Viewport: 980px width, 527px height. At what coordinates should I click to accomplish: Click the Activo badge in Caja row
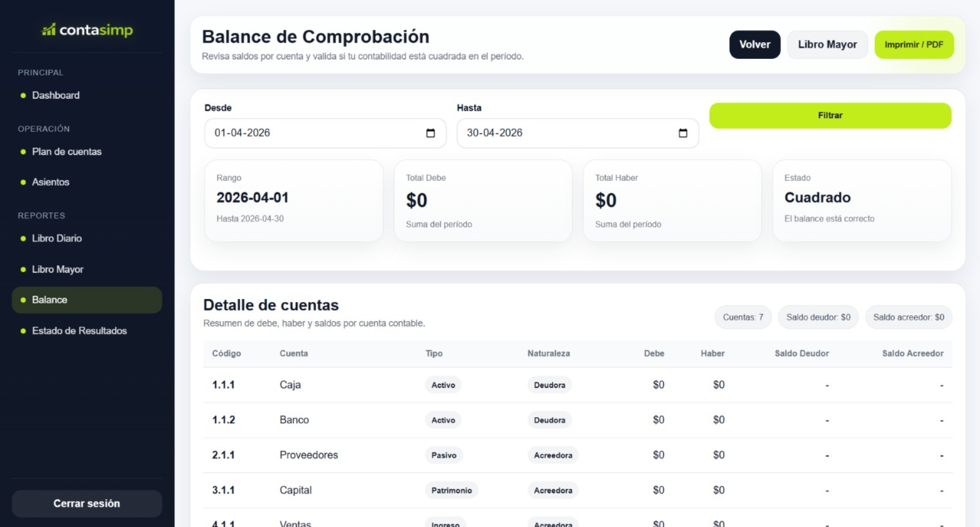(x=443, y=385)
